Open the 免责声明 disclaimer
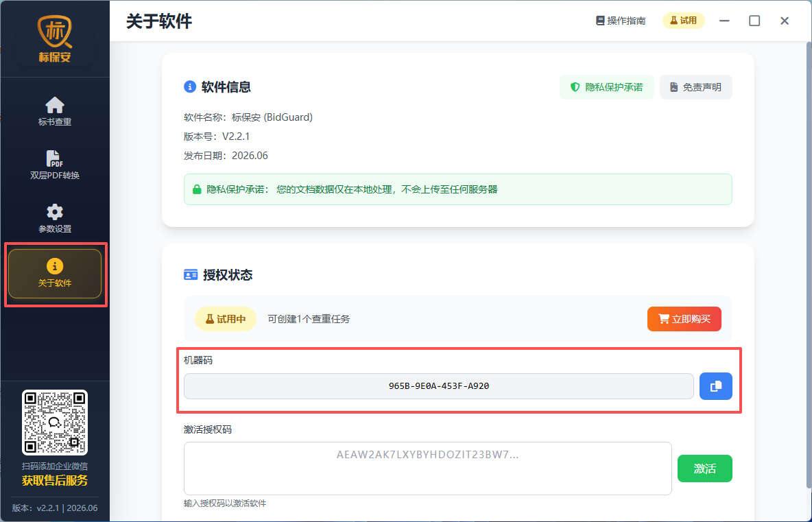 (x=695, y=87)
